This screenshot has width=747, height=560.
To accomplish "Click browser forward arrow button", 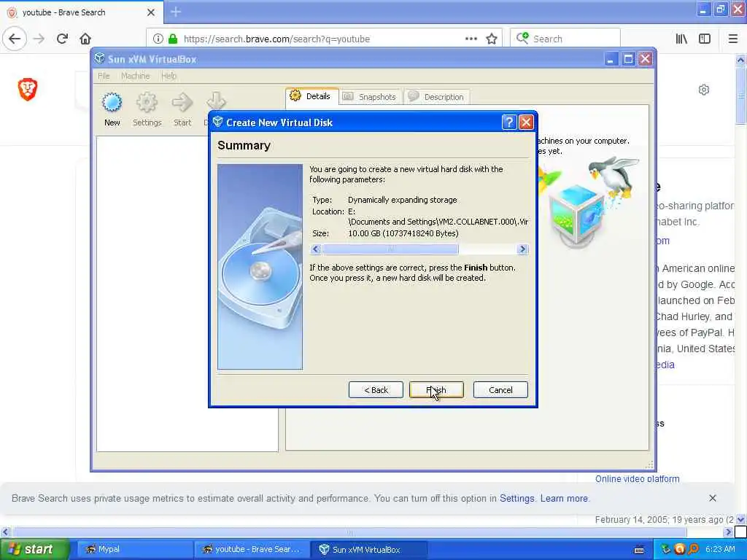I will click(39, 39).
